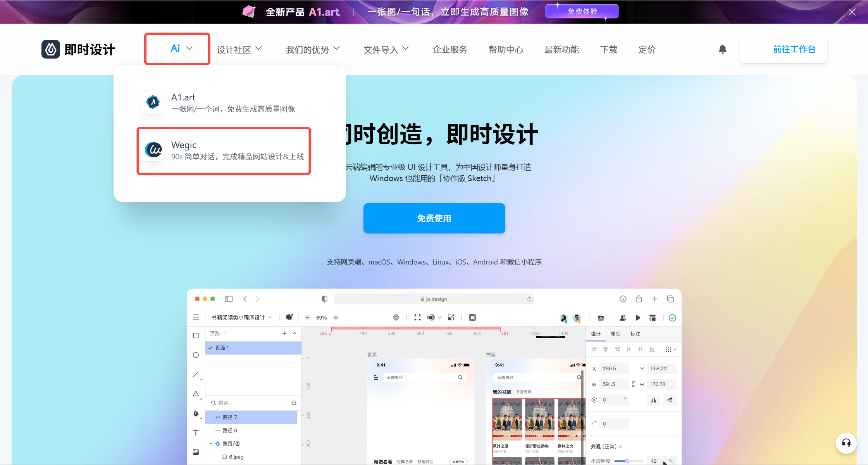Click the reload icon in the address bar
Screen dimensions: 868x465
pos(529,299)
